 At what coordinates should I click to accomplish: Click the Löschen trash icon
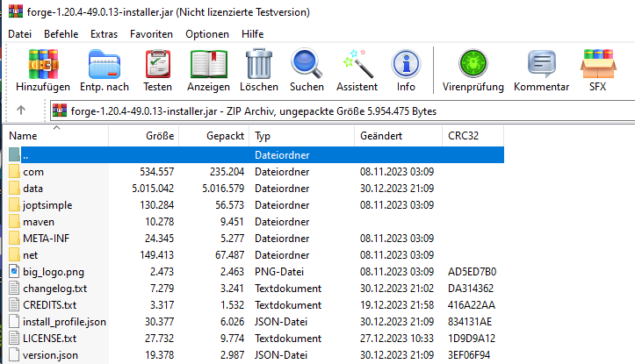(x=259, y=63)
